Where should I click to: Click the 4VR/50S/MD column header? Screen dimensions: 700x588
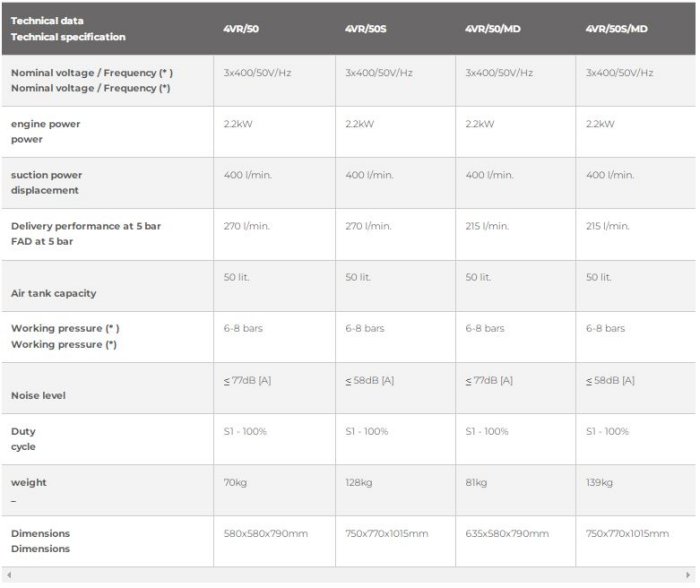pyautogui.click(x=616, y=29)
